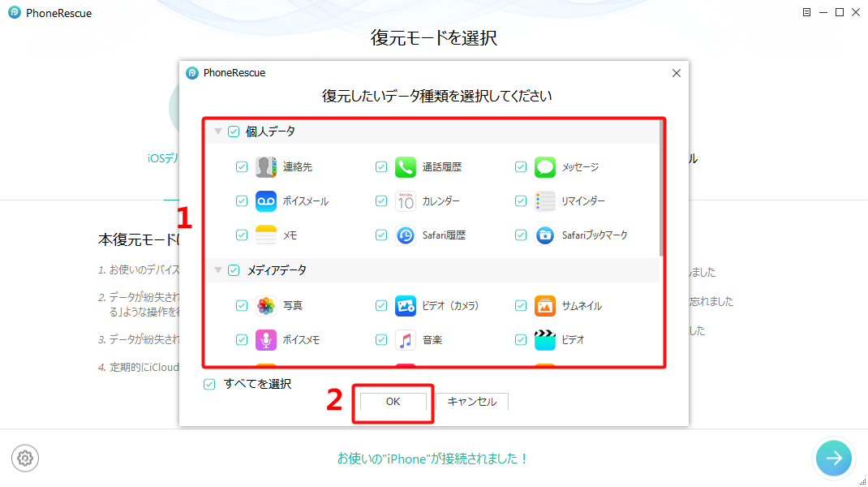Click the Contacts (連絡先) icon

pos(266,166)
